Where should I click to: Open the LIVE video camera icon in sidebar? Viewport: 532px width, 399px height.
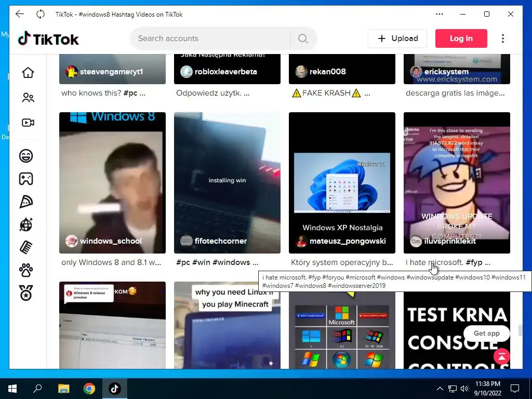pos(28,123)
